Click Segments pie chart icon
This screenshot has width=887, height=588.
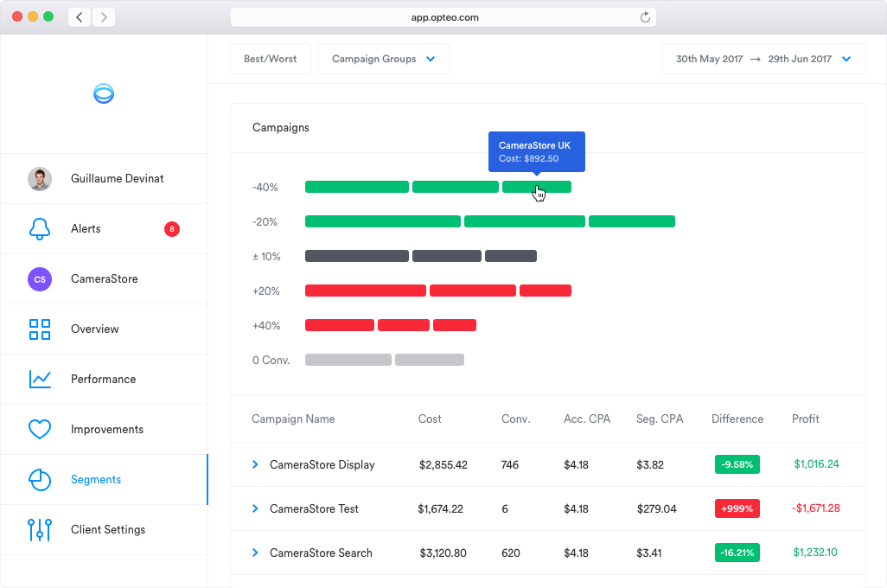[x=40, y=479]
